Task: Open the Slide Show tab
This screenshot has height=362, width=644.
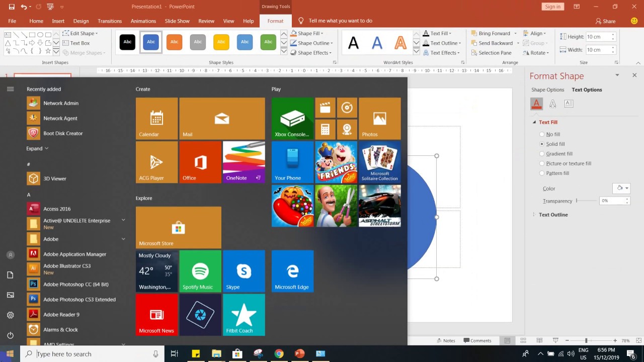Action: pyautogui.click(x=177, y=21)
